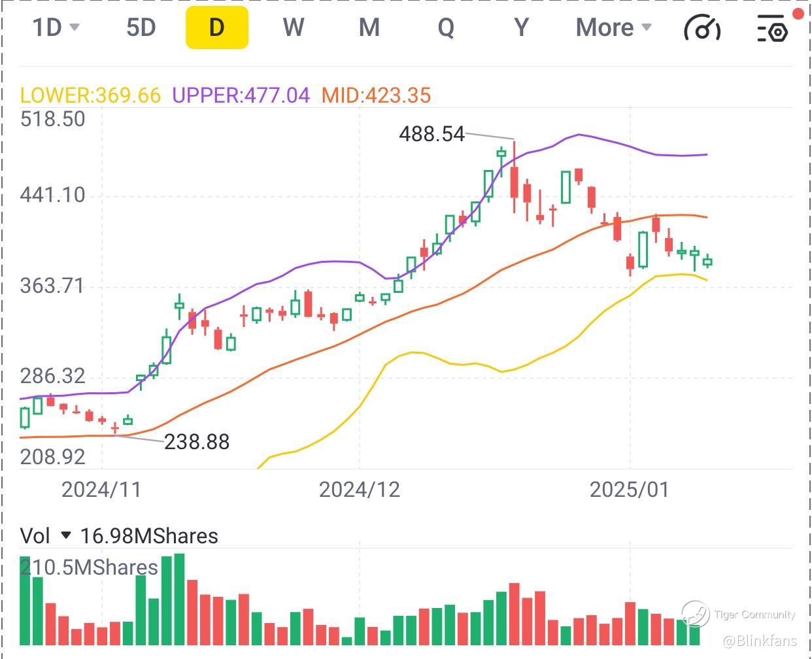This screenshot has height=659, width=812.
Task: Click the MID band value label
Action: (376, 95)
